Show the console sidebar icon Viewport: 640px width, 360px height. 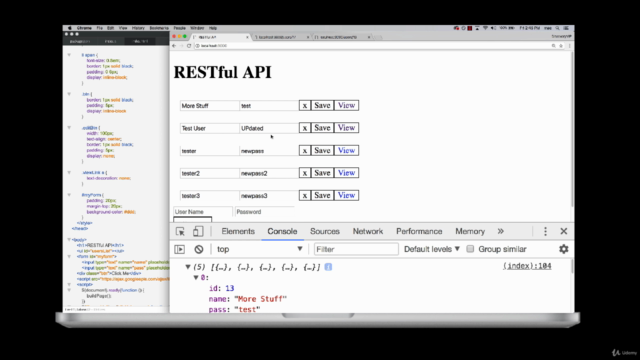tap(180, 249)
